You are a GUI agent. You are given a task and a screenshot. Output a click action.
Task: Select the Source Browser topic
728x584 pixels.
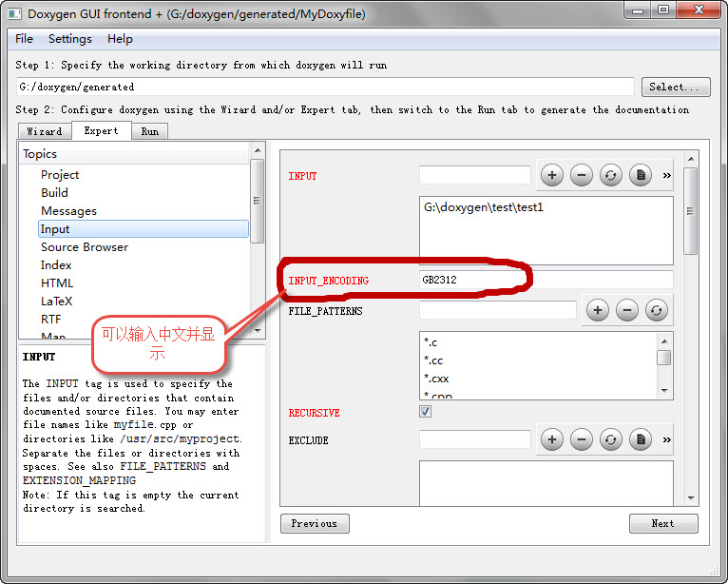point(85,247)
